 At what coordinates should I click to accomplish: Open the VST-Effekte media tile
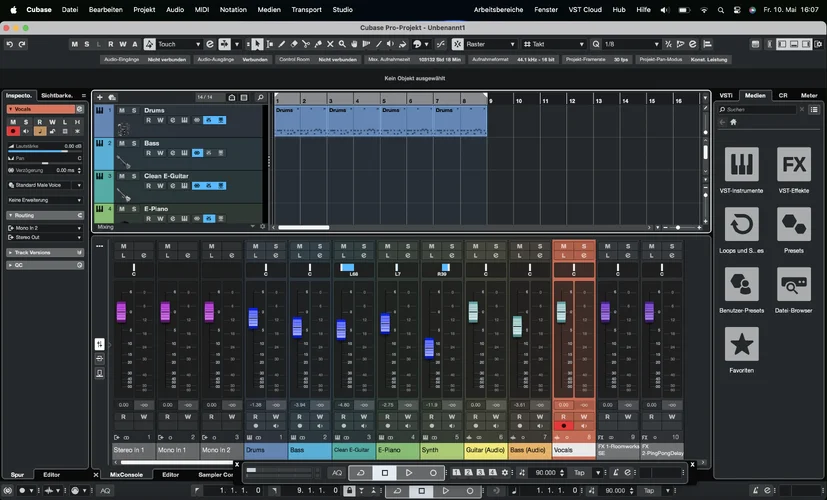794,166
